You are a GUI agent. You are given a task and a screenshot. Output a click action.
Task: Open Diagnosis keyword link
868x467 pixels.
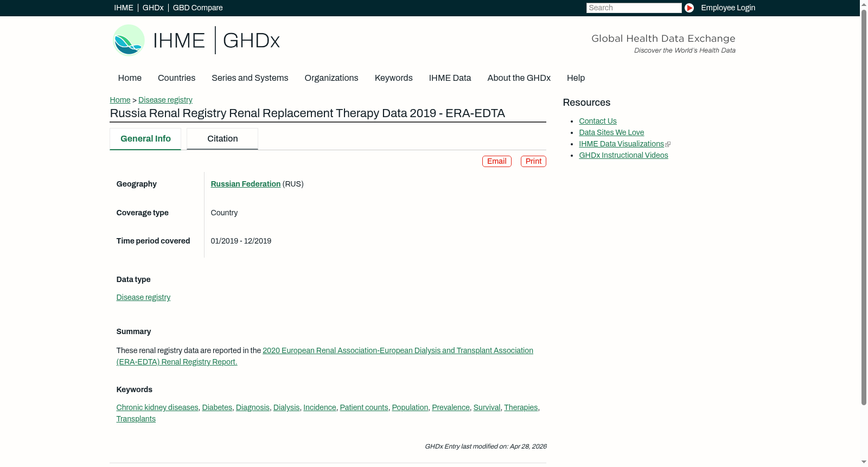253,407
